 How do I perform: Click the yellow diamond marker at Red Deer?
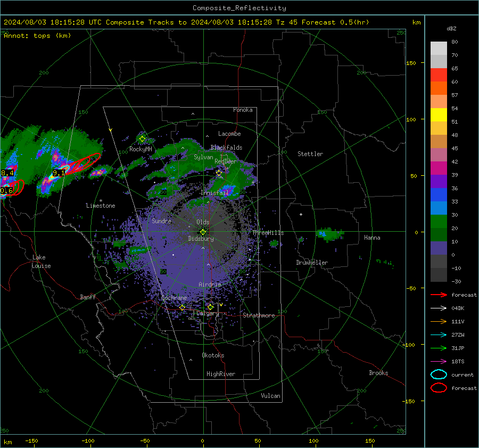click(219, 173)
